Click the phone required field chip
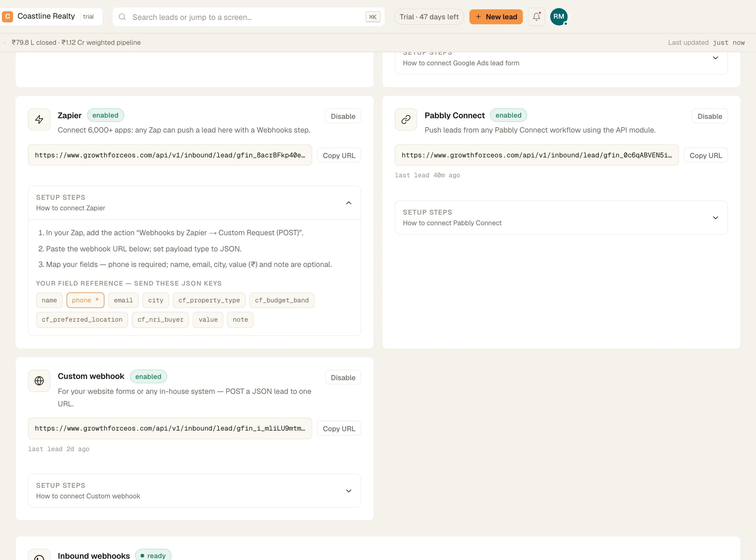Image resolution: width=756 pixels, height=560 pixels. click(85, 300)
